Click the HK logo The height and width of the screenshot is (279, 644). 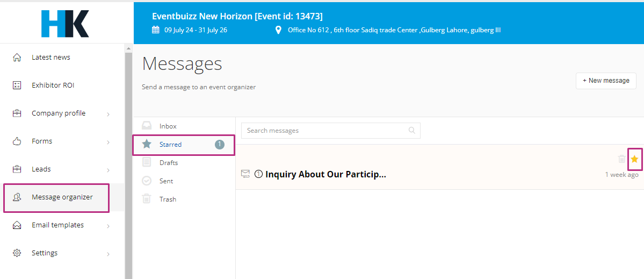tap(65, 24)
